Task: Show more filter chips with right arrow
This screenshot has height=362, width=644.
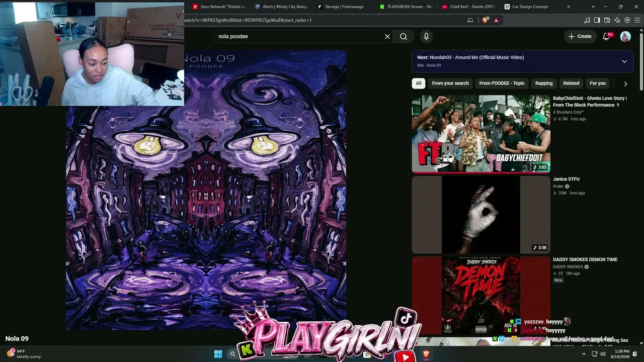Action: [x=625, y=84]
